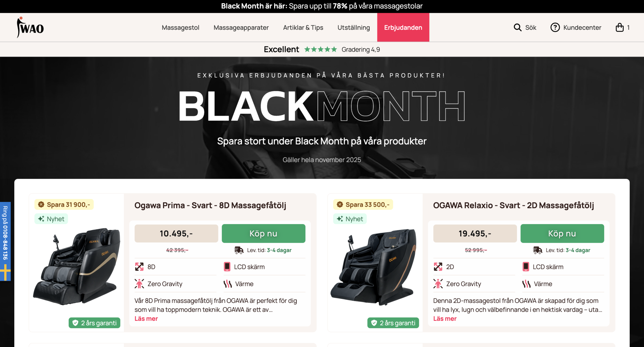This screenshot has height=347, width=644.
Task: Go to Artiklar & Tips
Action: pos(303,27)
